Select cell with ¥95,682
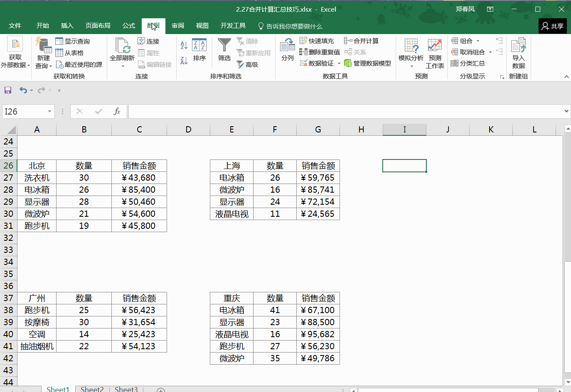Viewport: 571px width, 392px height. pos(318,334)
